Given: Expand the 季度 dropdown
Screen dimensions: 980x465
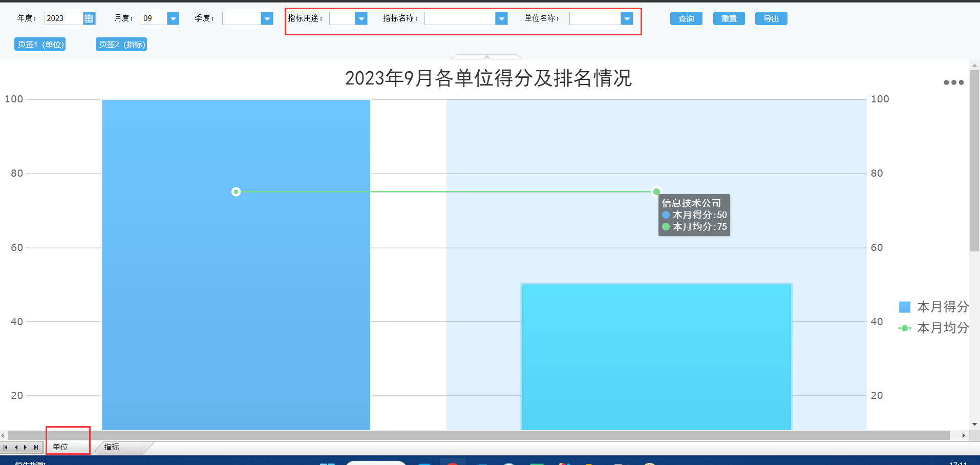Looking at the screenshot, I should pyautogui.click(x=267, y=18).
